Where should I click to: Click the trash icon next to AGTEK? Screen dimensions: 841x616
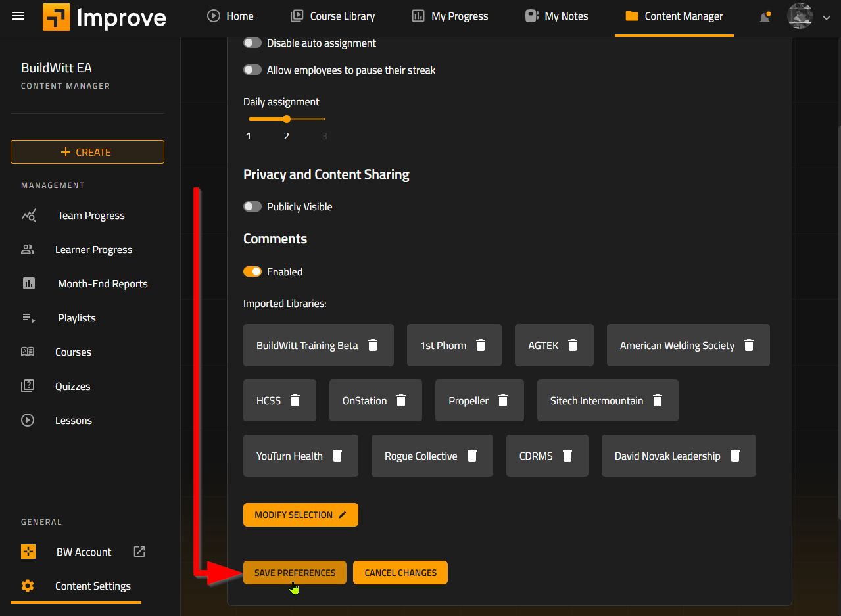pos(573,345)
